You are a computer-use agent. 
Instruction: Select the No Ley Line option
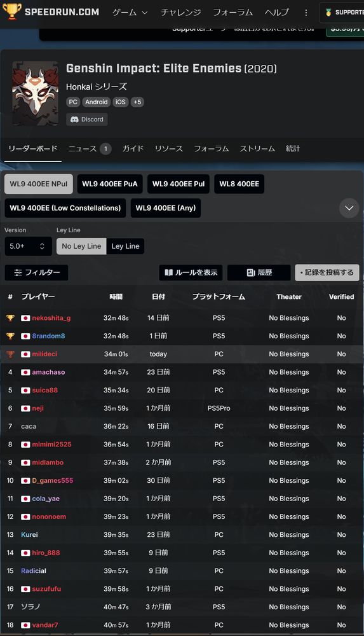[81, 246]
